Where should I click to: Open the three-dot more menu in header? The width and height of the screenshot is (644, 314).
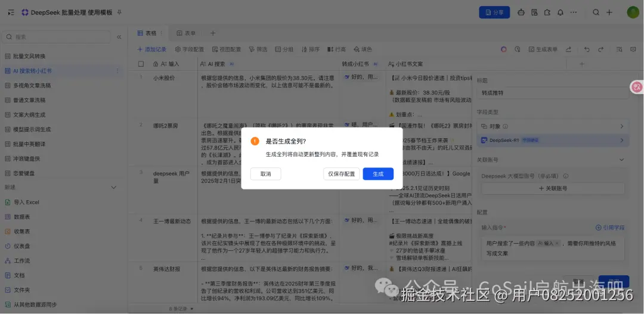[574, 13]
